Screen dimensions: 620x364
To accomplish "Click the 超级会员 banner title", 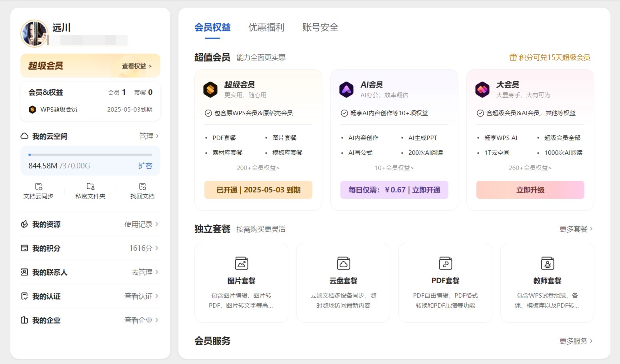I will (46, 66).
